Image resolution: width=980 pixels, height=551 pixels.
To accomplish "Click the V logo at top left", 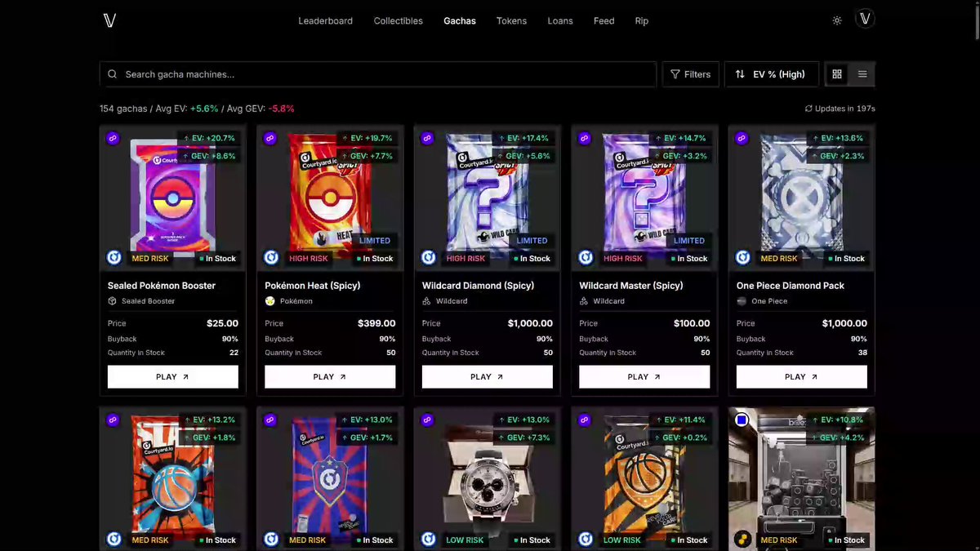I will click(x=110, y=20).
